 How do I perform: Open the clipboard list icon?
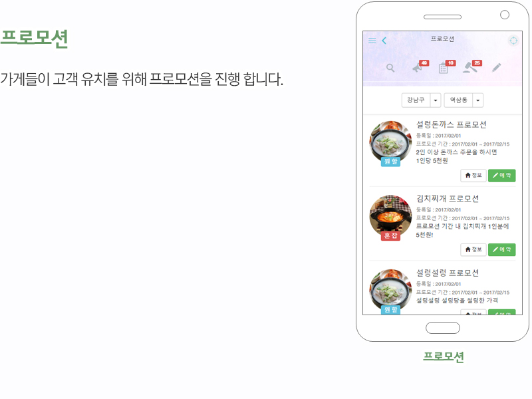[443, 68]
